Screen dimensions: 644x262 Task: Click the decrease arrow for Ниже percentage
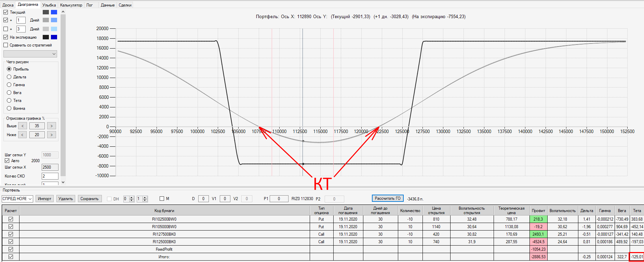23,135
